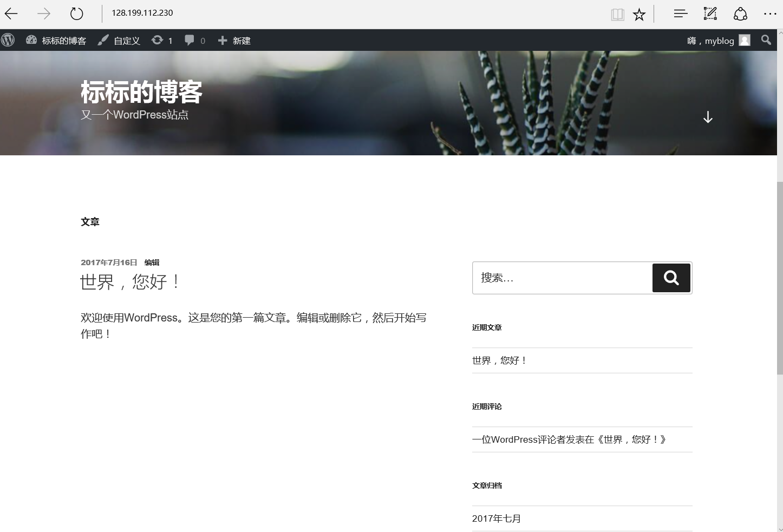Click the 编辑 edit link
Image resolution: width=783 pixels, height=532 pixels.
[152, 262]
